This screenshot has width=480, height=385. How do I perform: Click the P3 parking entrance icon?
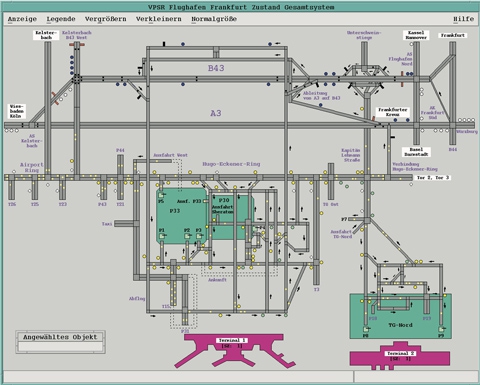(x=199, y=236)
